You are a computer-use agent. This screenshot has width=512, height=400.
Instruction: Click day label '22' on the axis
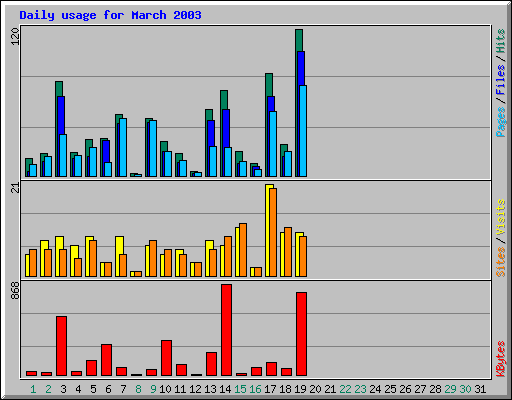pos(345,389)
